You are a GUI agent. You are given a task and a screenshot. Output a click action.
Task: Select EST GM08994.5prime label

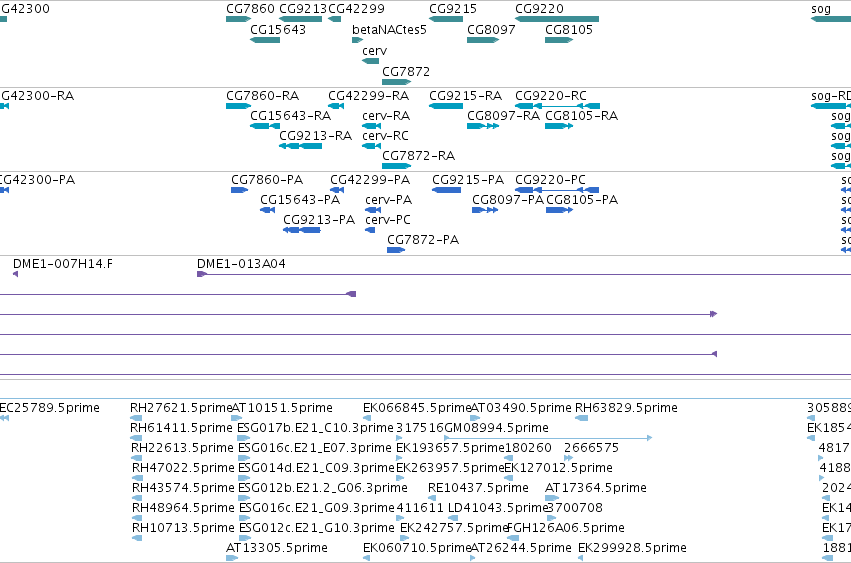coord(496,428)
